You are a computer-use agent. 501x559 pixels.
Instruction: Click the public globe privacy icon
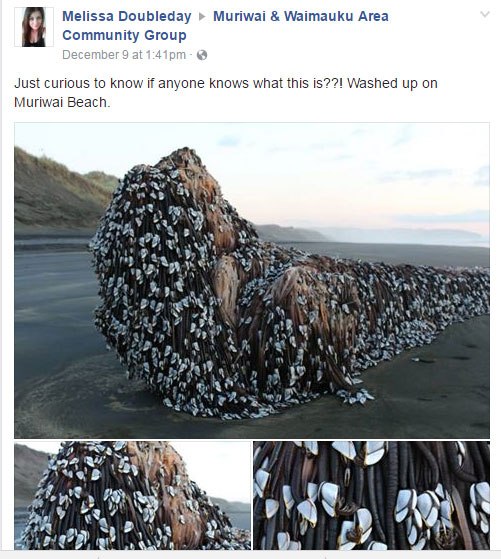click(x=202, y=55)
